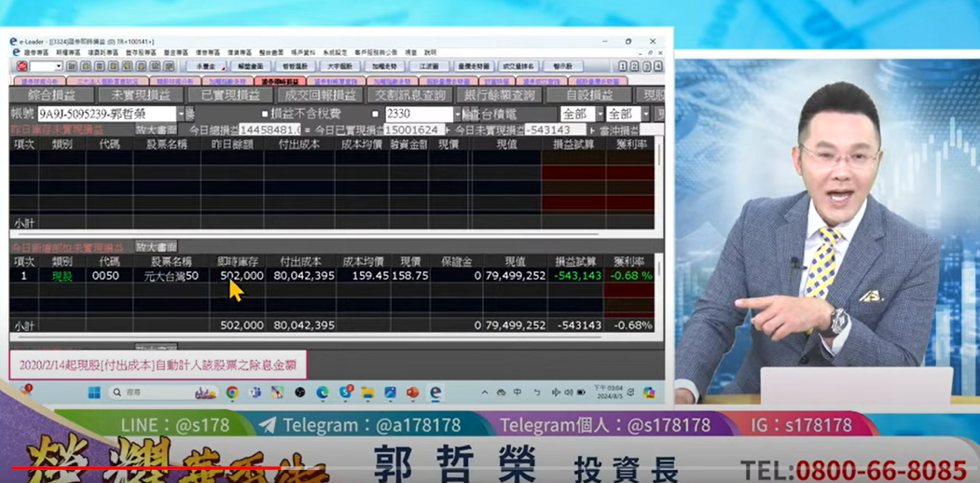The image size is (980, 483).
Task: Switch to layout page 1 button
Action: coord(622,67)
